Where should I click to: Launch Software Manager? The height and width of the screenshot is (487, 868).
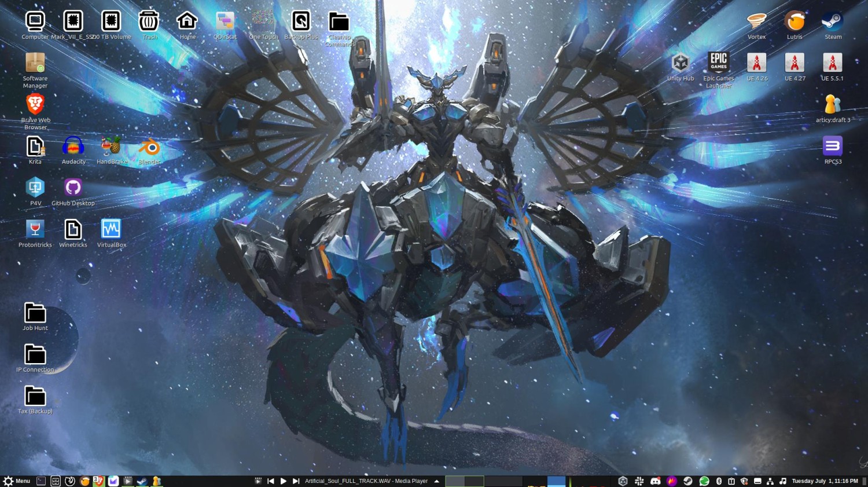tap(35, 70)
